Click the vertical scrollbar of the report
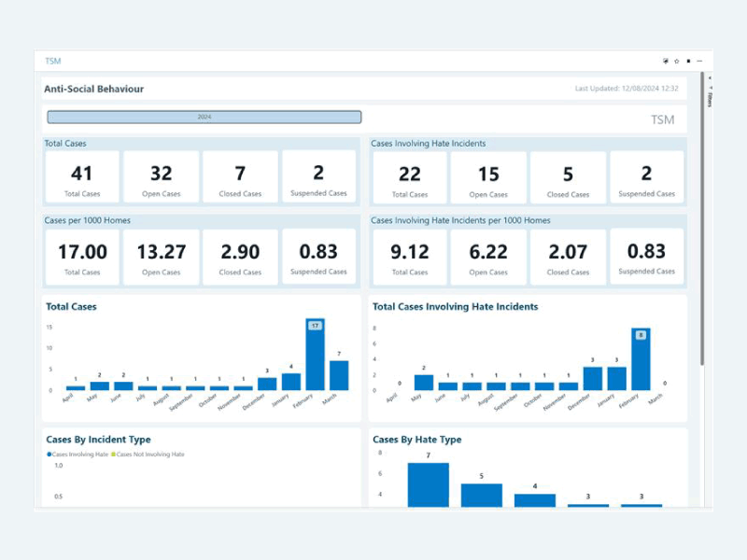The width and height of the screenshot is (747, 560). [702, 233]
